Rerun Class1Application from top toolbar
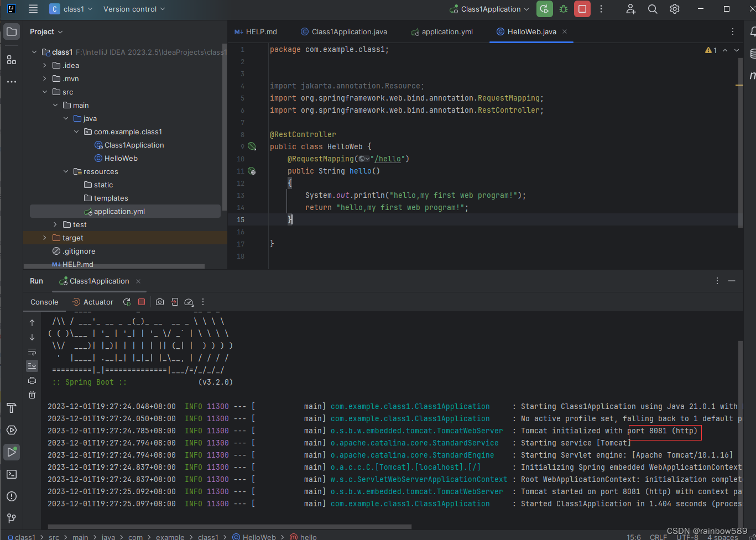The image size is (756, 540). [545, 9]
